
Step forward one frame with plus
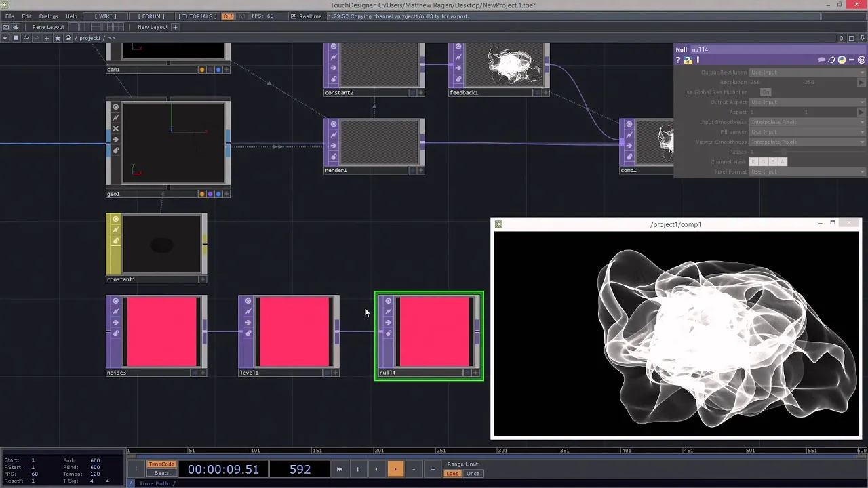432,469
